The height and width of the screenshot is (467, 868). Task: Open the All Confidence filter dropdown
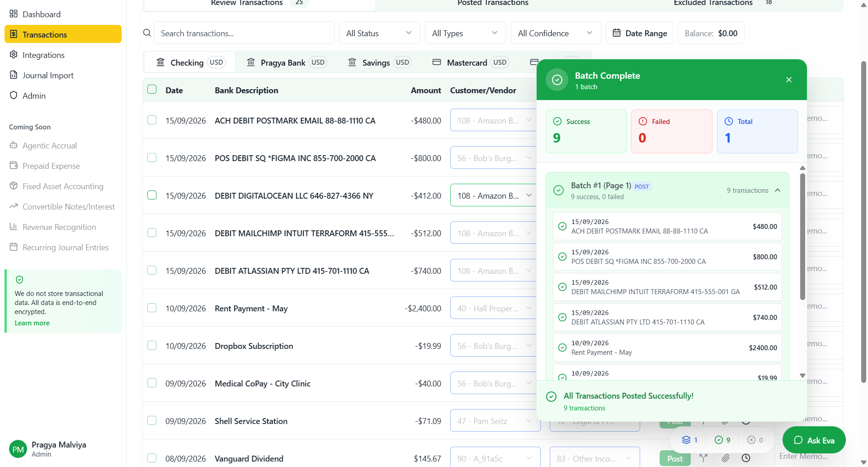tap(555, 33)
